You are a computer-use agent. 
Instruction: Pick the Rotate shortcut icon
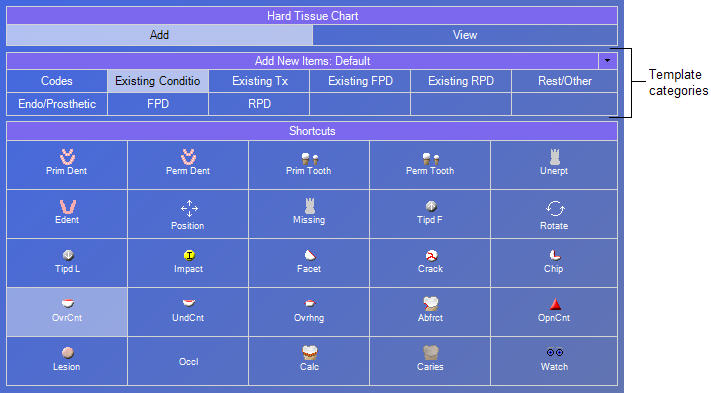click(554, 214)
